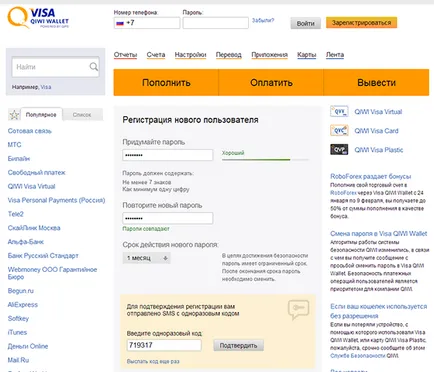Click the example Visa search suggestion

(46, 87)
